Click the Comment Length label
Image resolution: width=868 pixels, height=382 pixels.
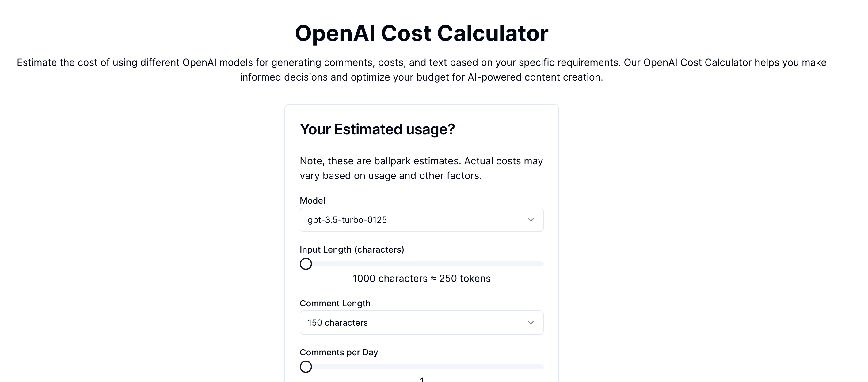[335, 303]
